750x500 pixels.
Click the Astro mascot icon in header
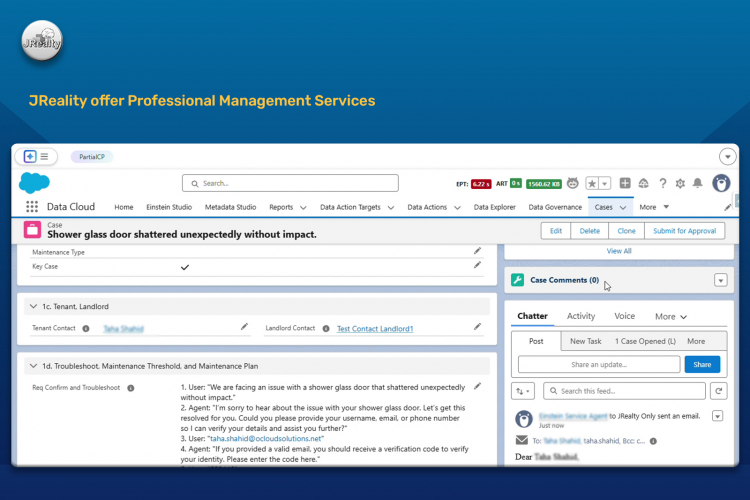[573, 183]
